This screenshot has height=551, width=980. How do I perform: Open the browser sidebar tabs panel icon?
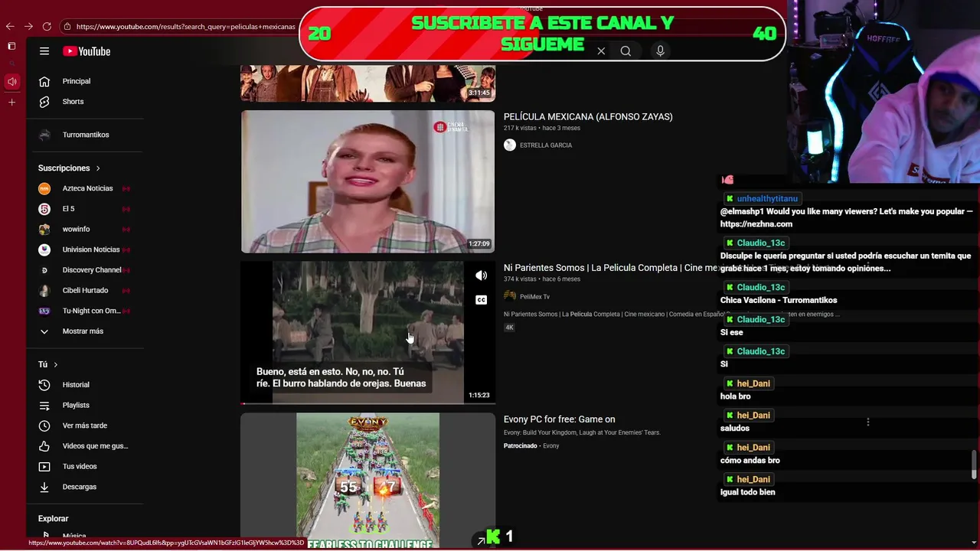[11, 47]
